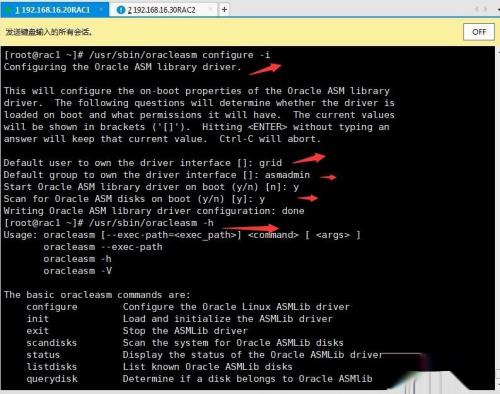500x394 pixels.
Task: Click the 'Default user to own the driver interface' line
Action: coord(143,163)
